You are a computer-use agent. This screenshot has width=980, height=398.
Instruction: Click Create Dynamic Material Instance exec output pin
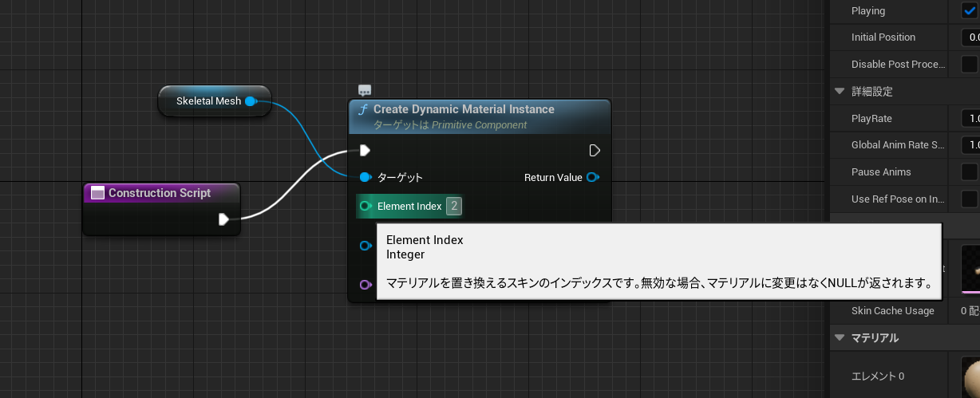pyautogui.click(x=594, y=151)
